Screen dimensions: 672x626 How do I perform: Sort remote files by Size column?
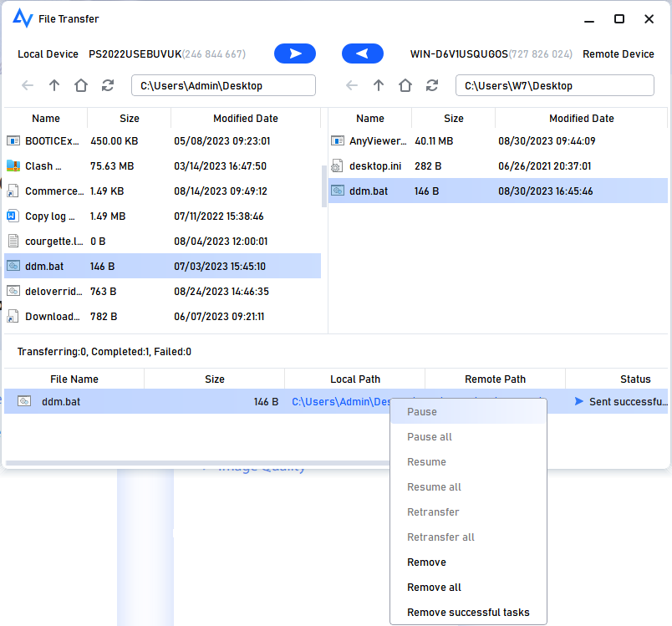(453, 118)
